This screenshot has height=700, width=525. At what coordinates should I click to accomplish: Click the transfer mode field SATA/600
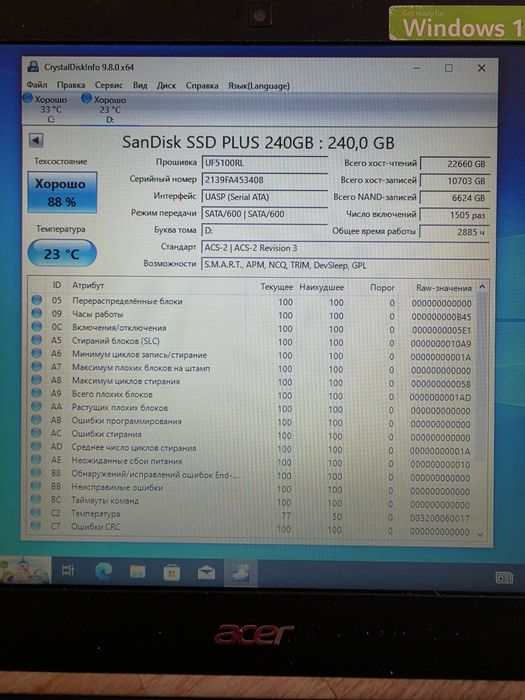[x=264, y=214]
